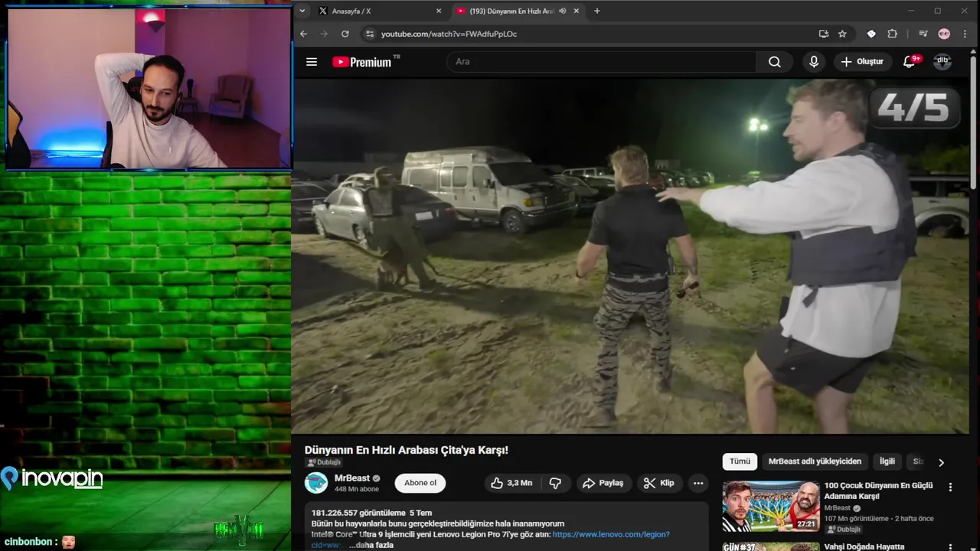
Task: Open the 100 Çocuk Dünyanın En Güçlü title
Action: click(x=878, y=491)
